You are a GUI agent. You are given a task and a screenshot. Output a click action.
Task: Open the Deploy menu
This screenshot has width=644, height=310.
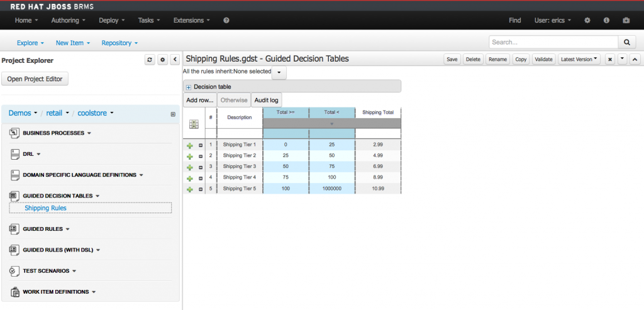coord(112,20)
